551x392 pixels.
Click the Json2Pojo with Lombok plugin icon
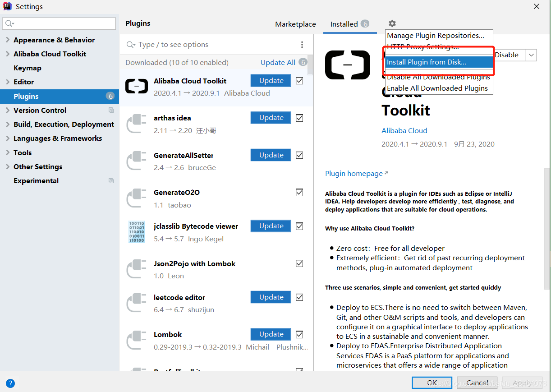coord(137,269)
